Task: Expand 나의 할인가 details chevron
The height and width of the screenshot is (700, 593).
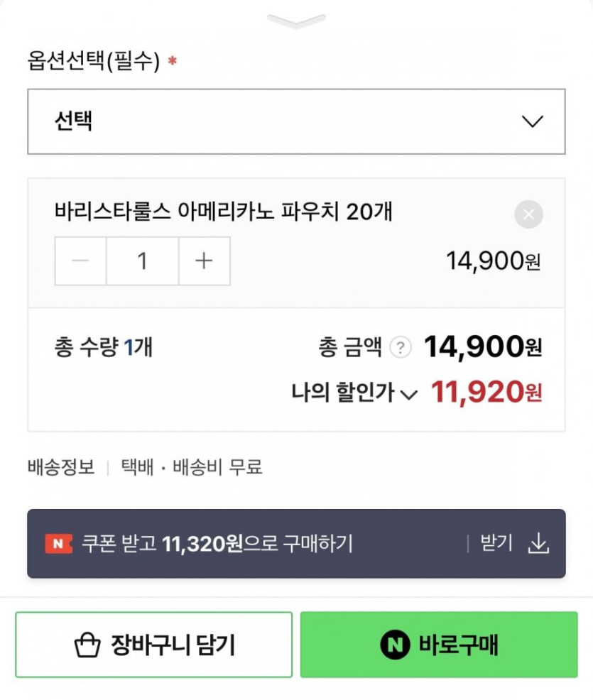Action: click(x=409, y=395)
